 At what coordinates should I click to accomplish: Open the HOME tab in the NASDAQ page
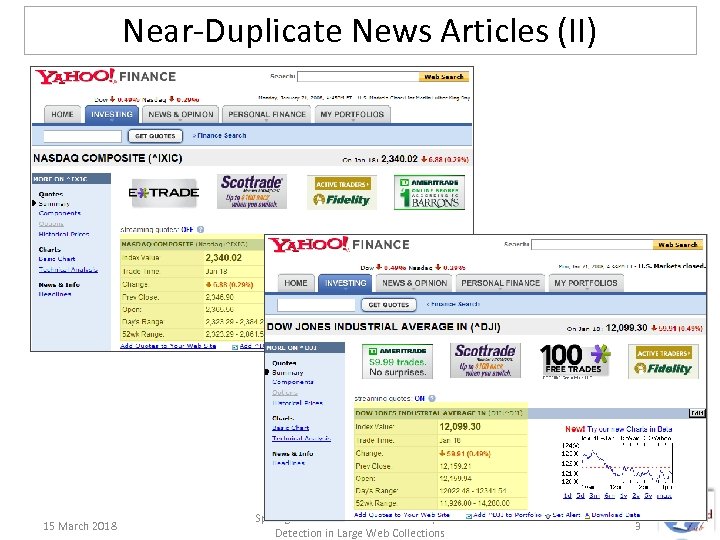62,114
